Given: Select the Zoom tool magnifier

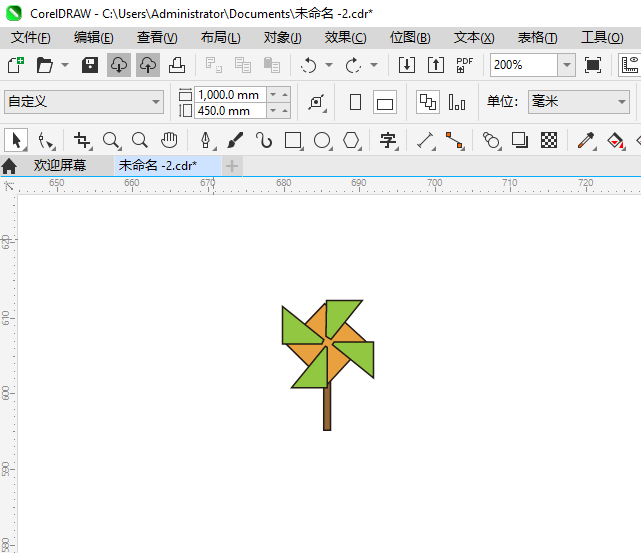Looking at the screenshot, I should coord(111,140).
